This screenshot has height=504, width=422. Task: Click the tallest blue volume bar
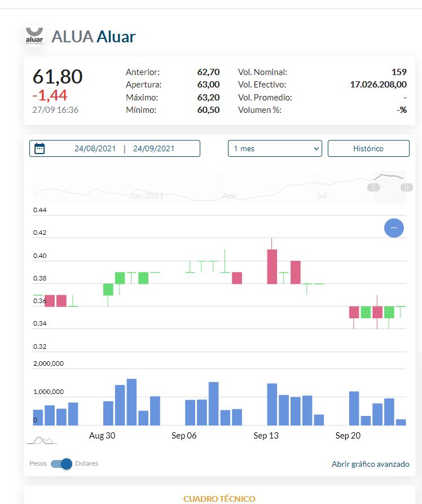(131, 402)
